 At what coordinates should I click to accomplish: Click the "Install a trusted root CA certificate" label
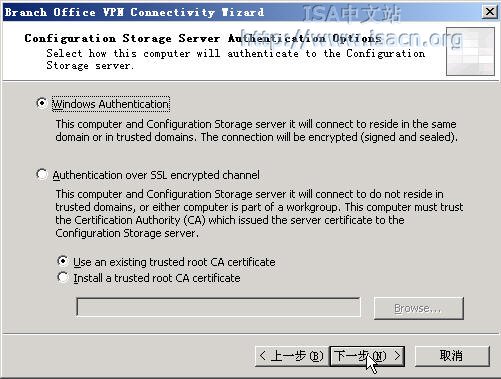click(x=157, y=278)
